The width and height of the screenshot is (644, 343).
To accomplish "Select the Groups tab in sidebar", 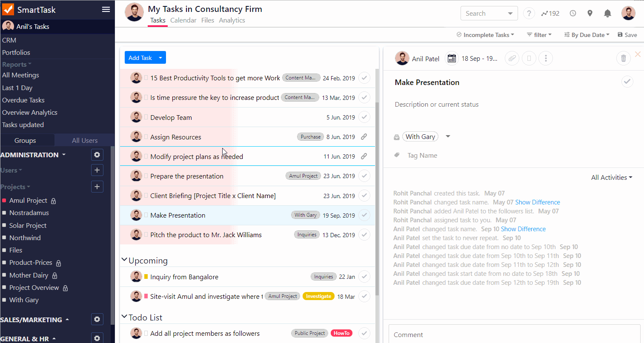I will pyautogui.click(x=25, y=140).
